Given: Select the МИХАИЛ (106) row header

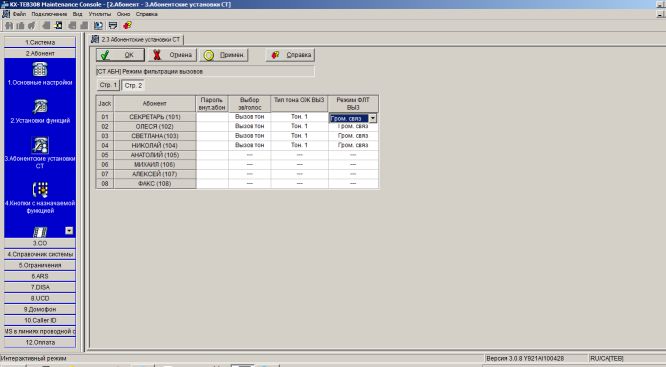Looking at the screenshot, I should pyautogui.click(x=155, y=164).
